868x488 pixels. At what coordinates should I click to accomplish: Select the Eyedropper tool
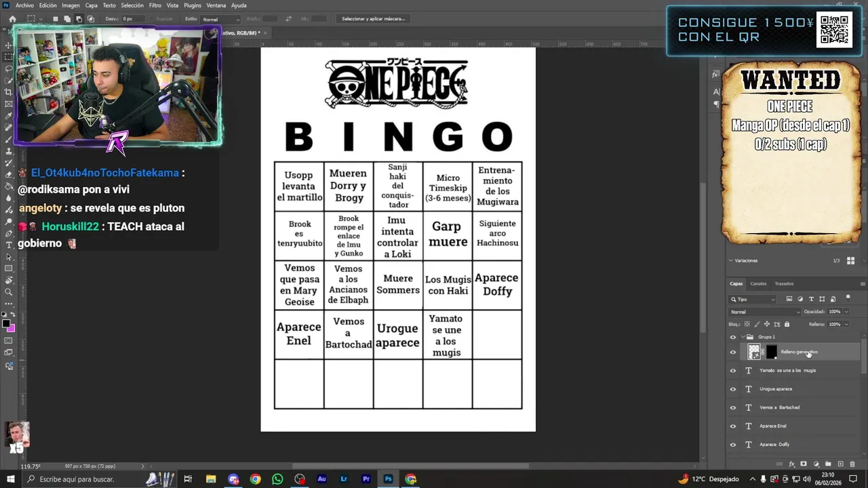[8, 116]
